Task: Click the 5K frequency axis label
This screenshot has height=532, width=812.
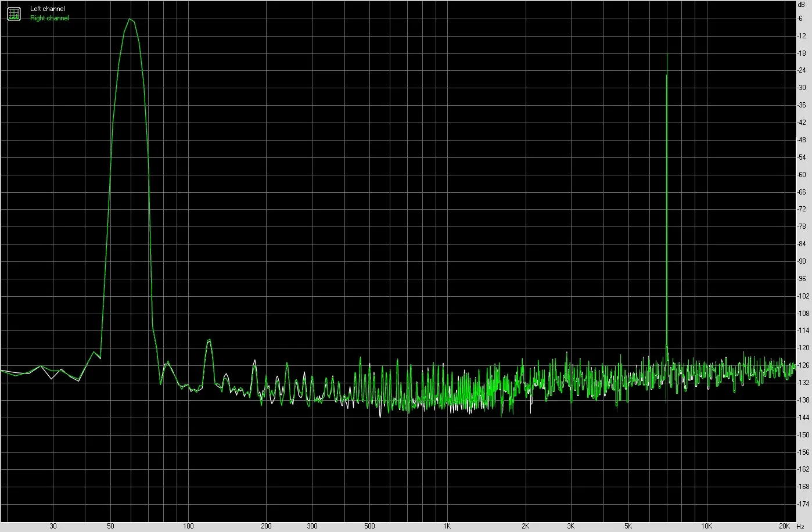Action: coord(628,526)
